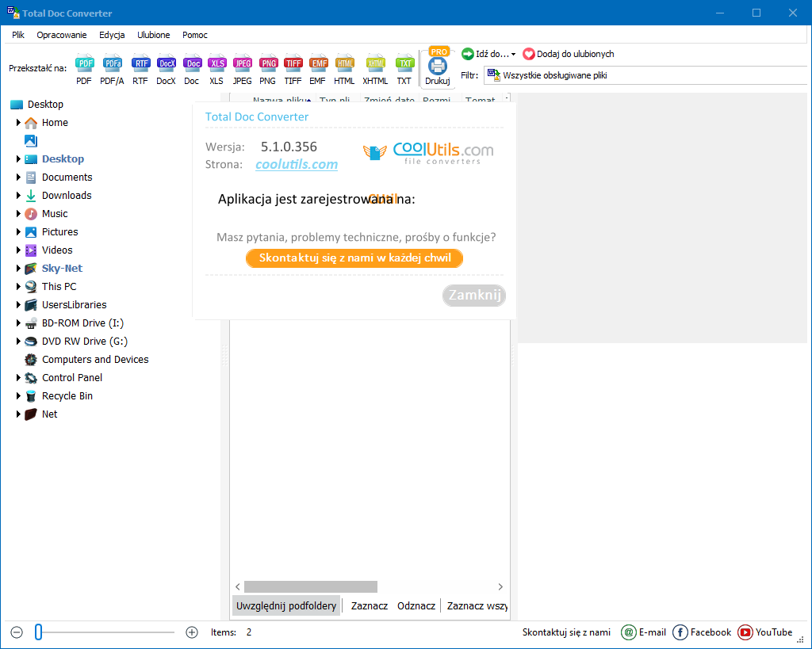The image size is (812, 649).
Task: Select the Videos folder
Action: (x=57, y=250)
